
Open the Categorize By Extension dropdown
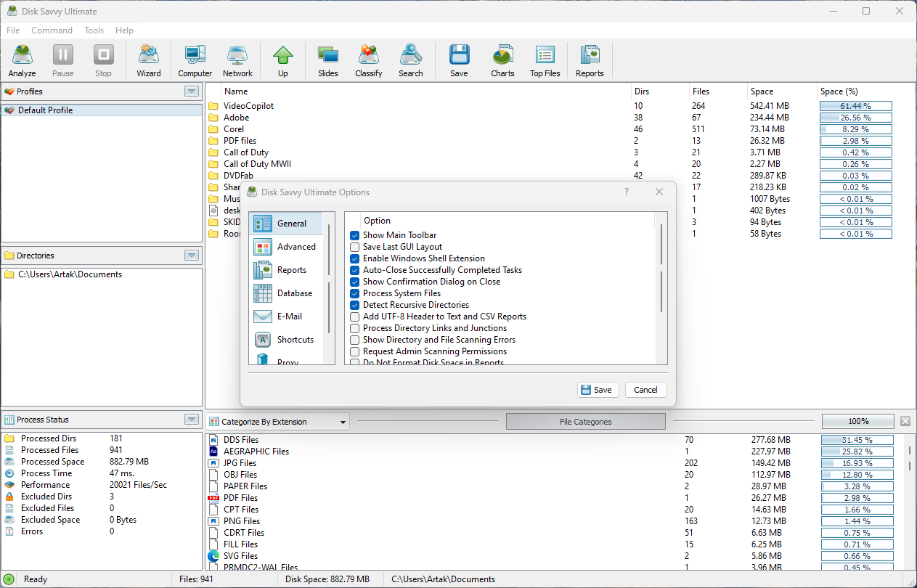point(277,422)
